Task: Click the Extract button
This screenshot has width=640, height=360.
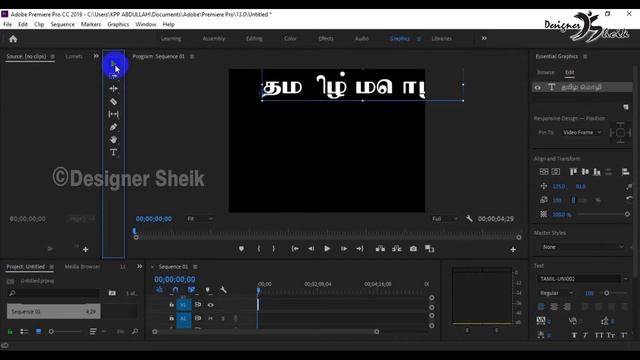Action: (396, 249)
